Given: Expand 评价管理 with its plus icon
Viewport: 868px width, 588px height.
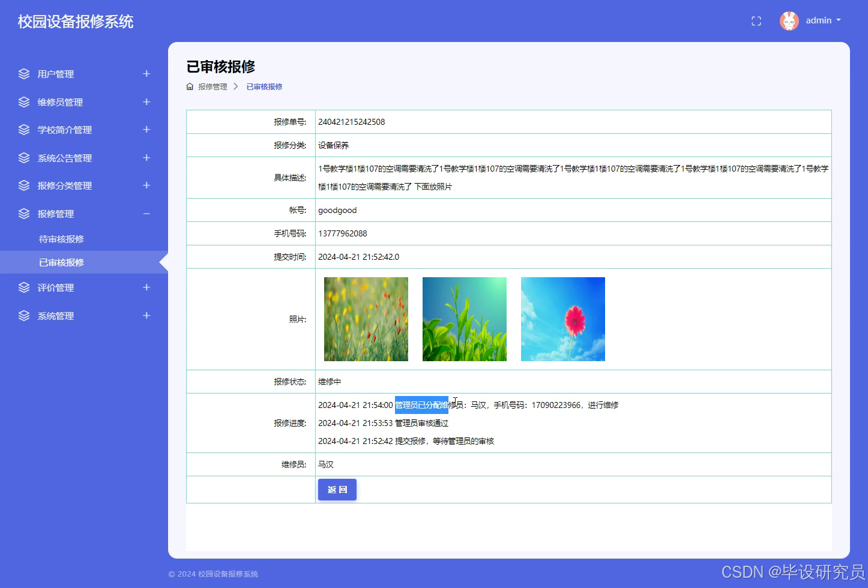Looking at the screenshot, I should [146, 287].
